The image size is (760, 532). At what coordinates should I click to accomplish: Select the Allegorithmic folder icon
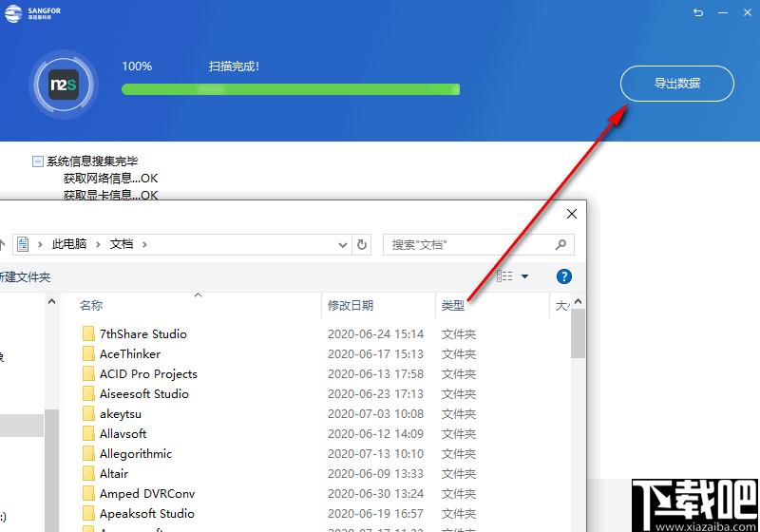pos(88,453)
